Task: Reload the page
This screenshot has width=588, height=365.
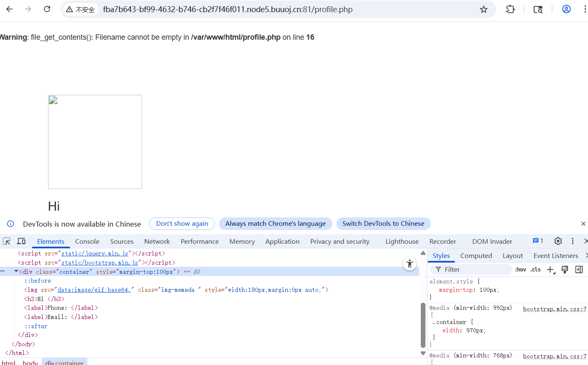Action: (47, 9)
